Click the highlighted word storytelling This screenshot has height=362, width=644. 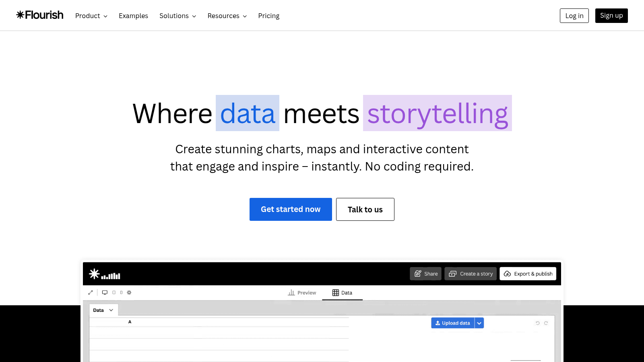[438, 113]
